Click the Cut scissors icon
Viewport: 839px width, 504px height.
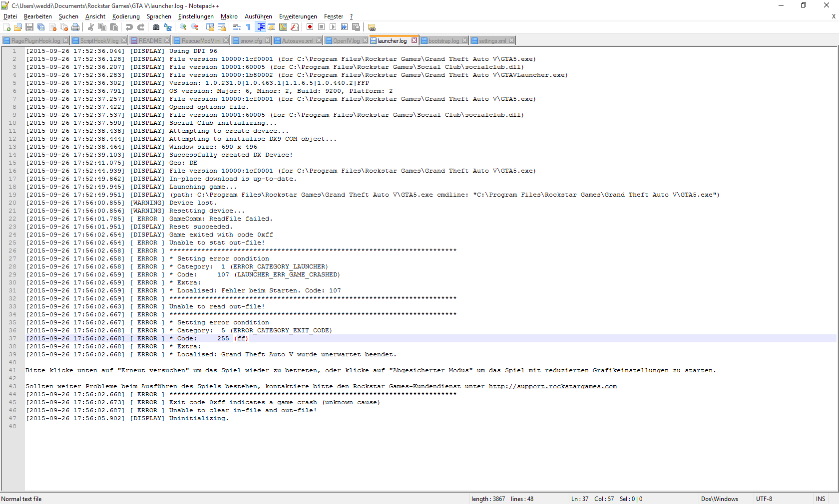(x=91, y=27)
